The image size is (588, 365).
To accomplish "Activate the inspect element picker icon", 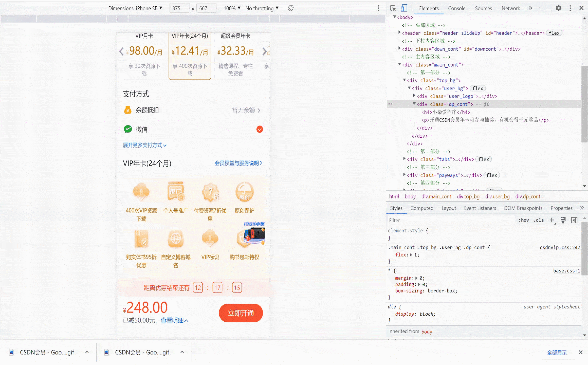I will 393,8.
